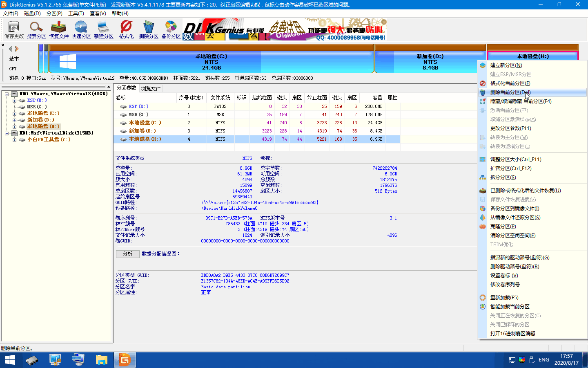The image size is (588, 368).
Task: Close the disk tree panel
Action: (109, 87)
